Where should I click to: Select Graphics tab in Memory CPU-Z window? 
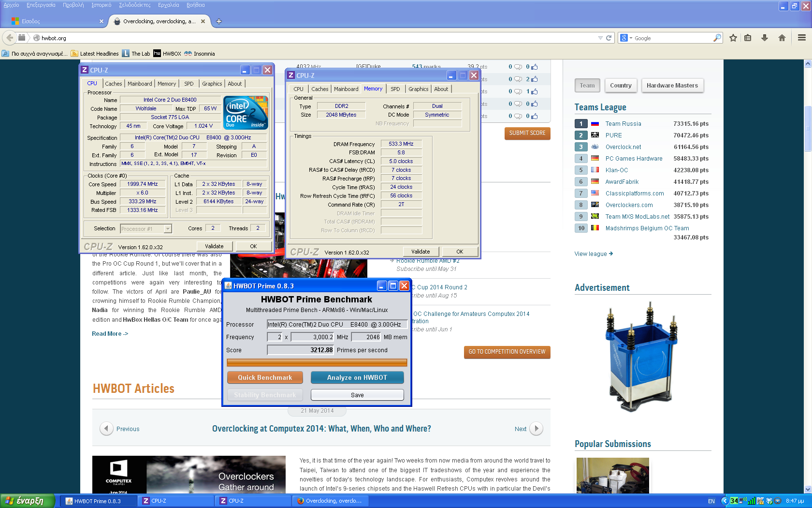tap(418, 89)
